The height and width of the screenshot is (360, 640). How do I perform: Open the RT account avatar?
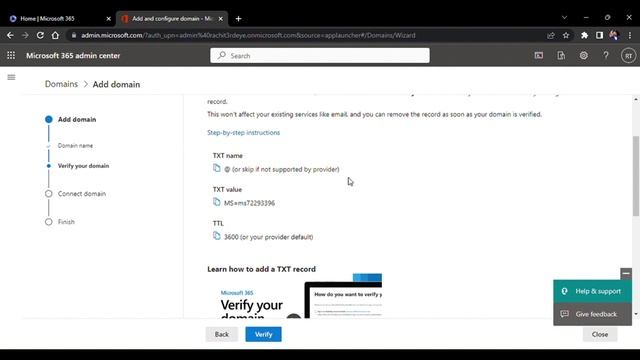pyautogui.click(x=629, y=56)
